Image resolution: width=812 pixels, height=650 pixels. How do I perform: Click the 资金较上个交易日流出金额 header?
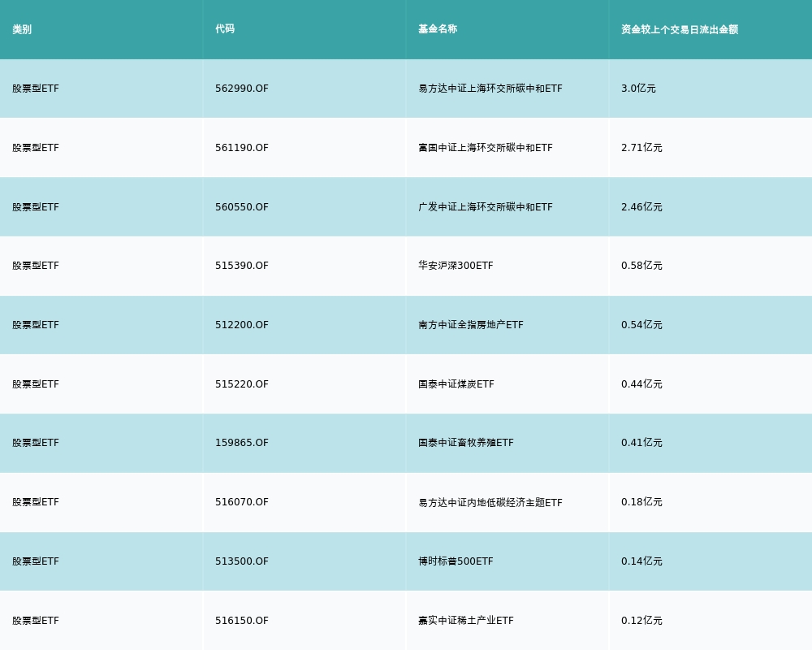pyautogui.click(x=680, y=29)
